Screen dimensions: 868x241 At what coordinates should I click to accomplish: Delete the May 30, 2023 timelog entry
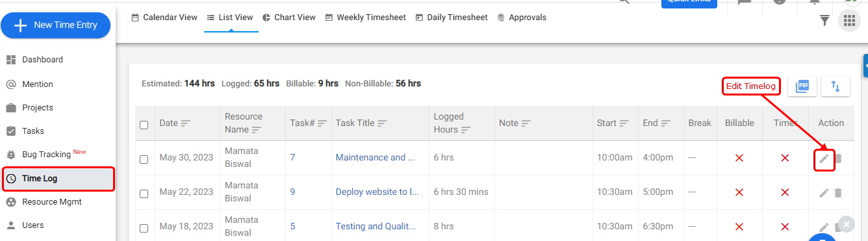tap(838, 158)
